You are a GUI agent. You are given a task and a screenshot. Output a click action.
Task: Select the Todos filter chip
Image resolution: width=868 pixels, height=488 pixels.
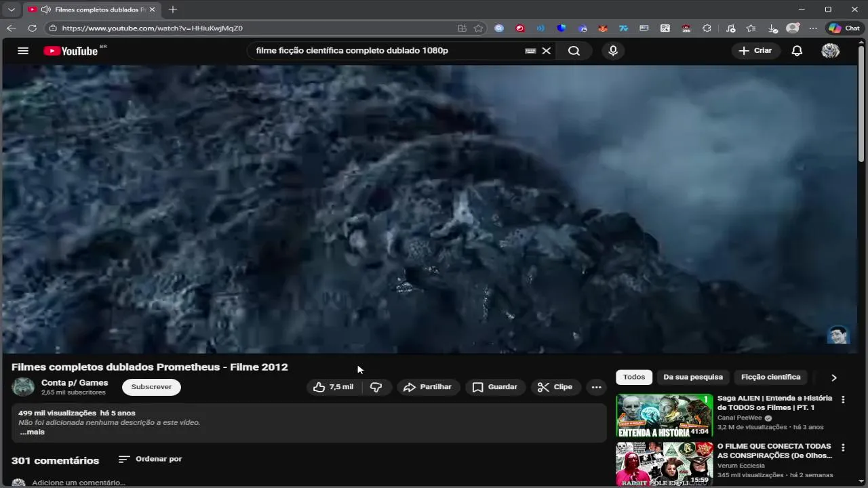(634, 377)
